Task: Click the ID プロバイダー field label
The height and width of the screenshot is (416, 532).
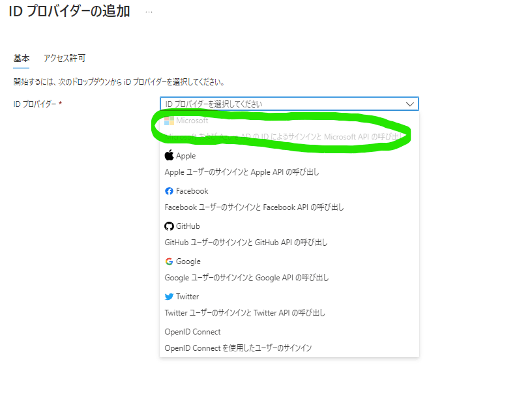Action: [x=37, y=104]
